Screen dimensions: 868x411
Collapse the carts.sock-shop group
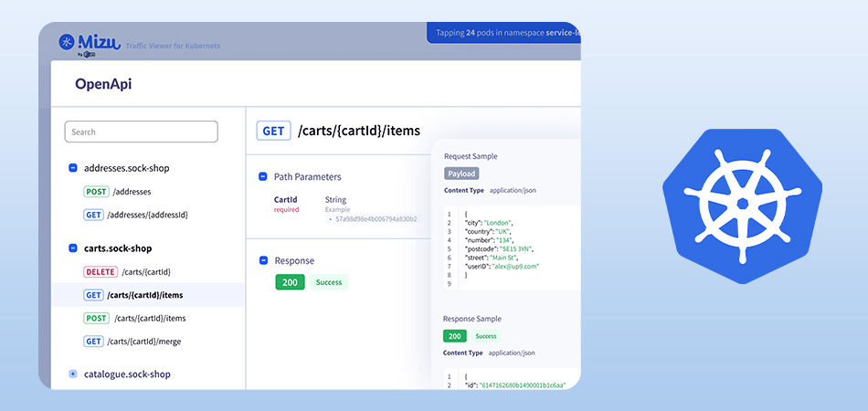coord(72,248)
